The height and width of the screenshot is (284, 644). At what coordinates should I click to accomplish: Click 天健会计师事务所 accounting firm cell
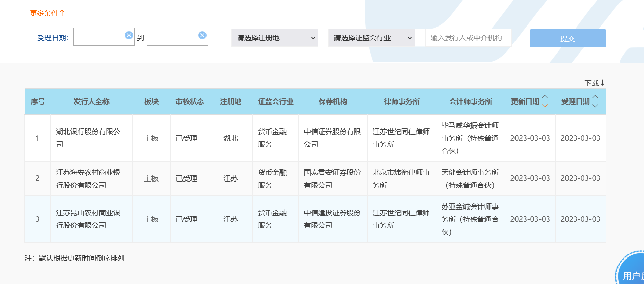coord(470,178)
